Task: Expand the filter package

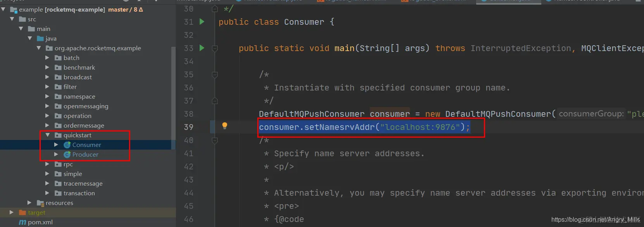Action: [47, 87]
